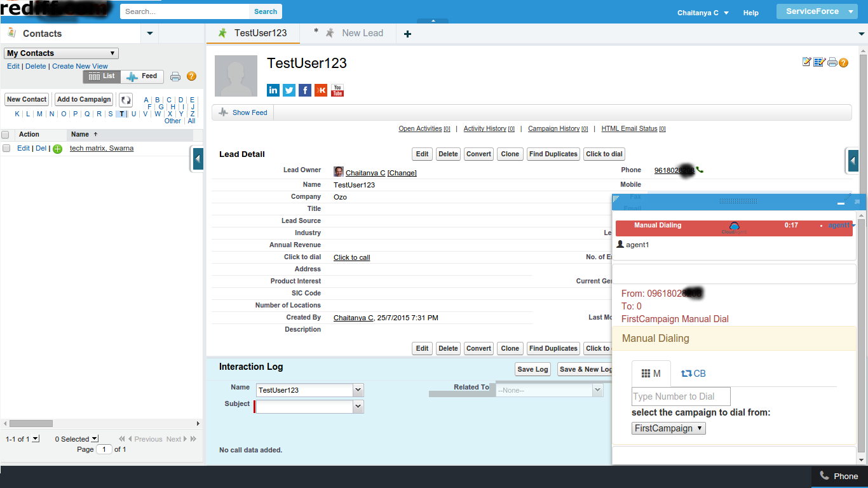Click the green plus icon beside tech matrix

(57, 148)
